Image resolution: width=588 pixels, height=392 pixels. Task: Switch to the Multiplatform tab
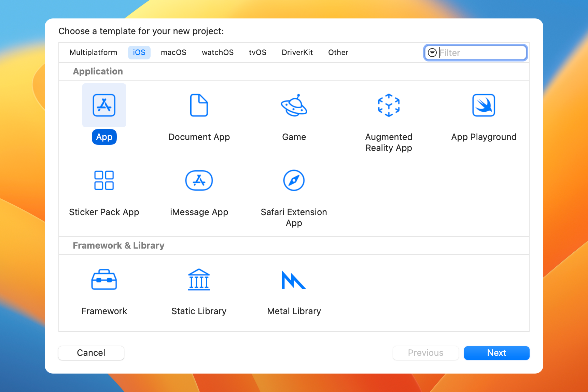coord(94,53)
